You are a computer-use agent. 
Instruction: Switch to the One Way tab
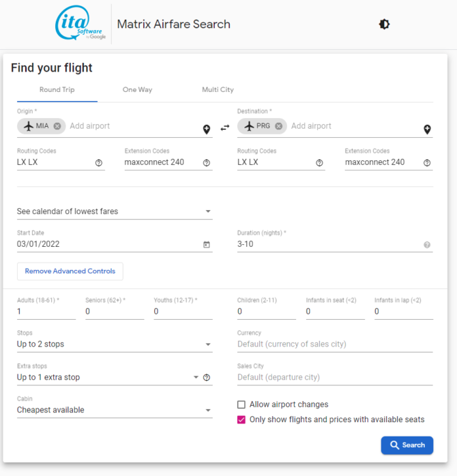137,90
